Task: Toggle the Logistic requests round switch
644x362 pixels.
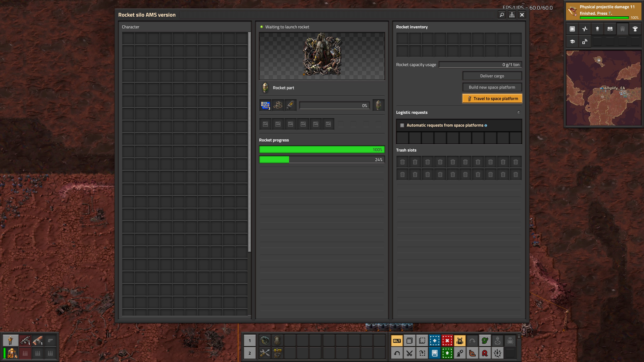Action: [519, 112]
